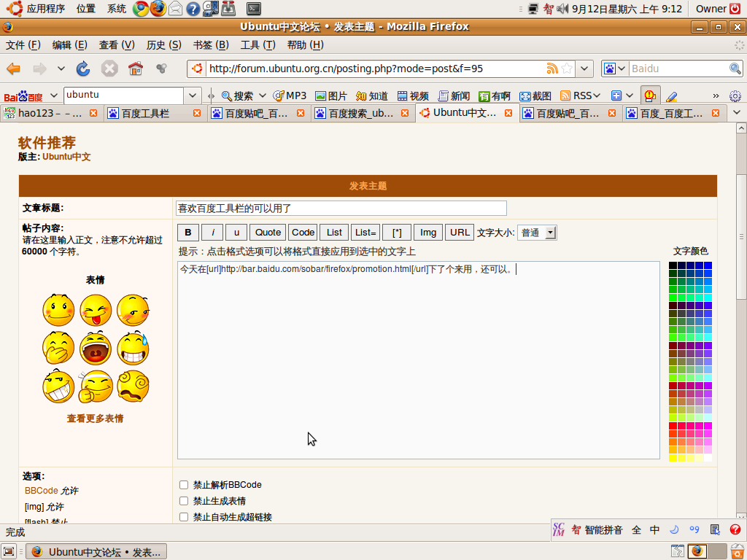The height and width of the screenshot is (560, 747).
Task: Reload the current forum page
Action: 83,69
